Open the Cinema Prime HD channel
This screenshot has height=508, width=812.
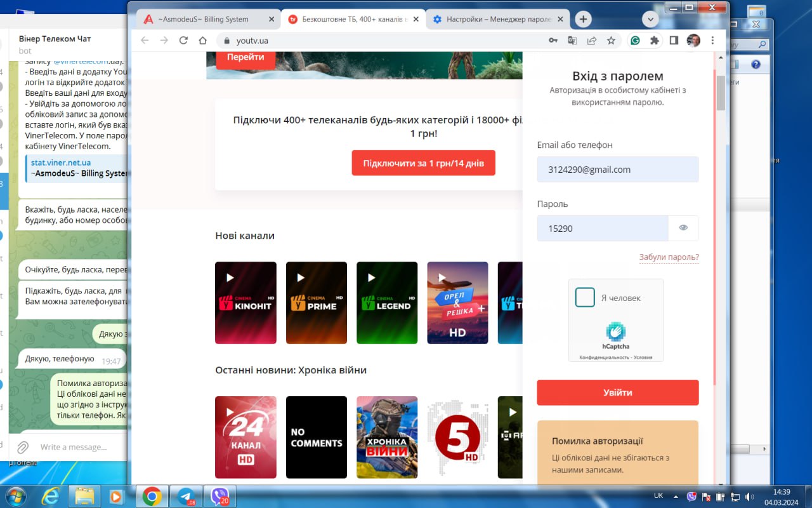[x=317, y=303]
